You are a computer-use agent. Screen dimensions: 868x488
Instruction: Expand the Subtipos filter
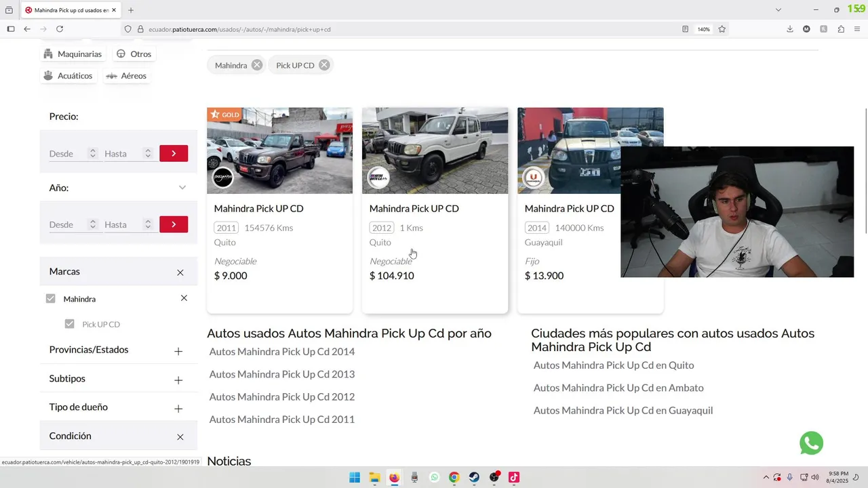click(x=178, y=380)
